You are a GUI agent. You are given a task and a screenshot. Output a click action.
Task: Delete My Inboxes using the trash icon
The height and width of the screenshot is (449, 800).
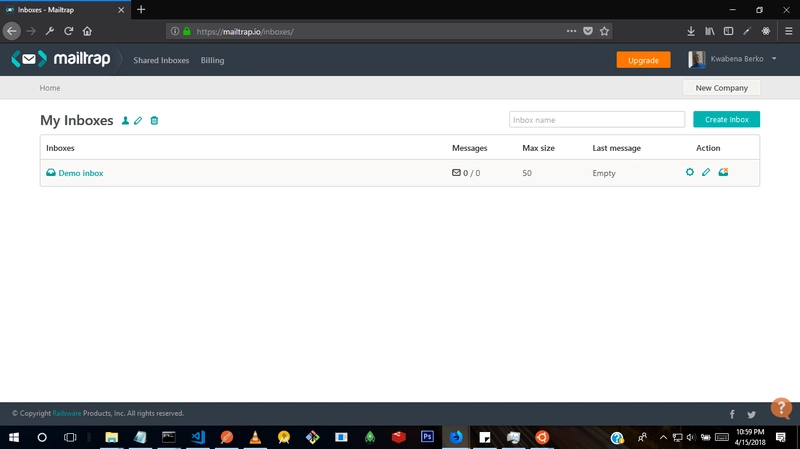154,121
